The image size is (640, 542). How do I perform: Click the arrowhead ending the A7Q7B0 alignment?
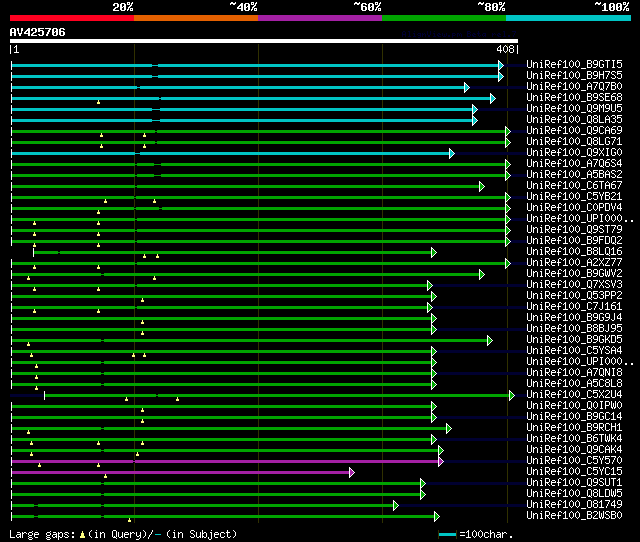tap(467, 87)
